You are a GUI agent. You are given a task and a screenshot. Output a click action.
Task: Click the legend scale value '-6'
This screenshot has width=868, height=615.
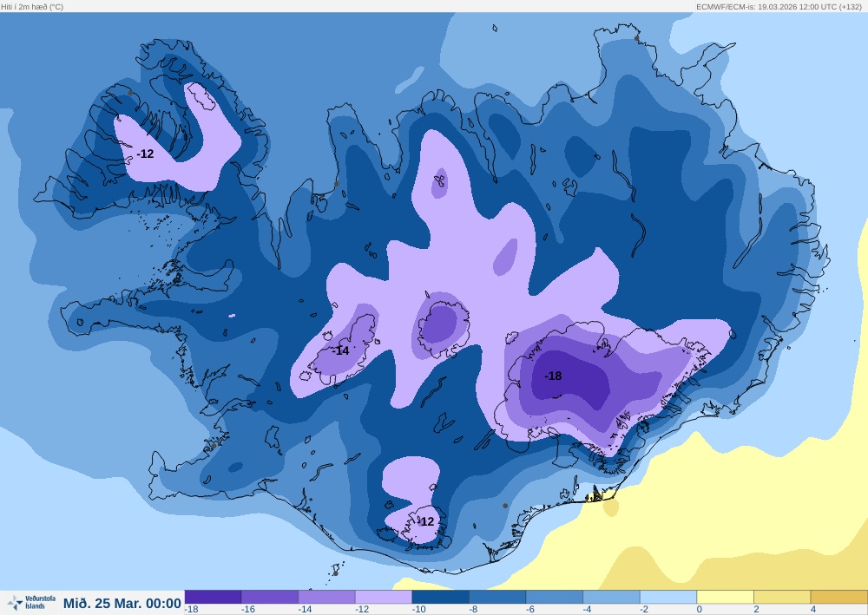click(x=529, y=610)
